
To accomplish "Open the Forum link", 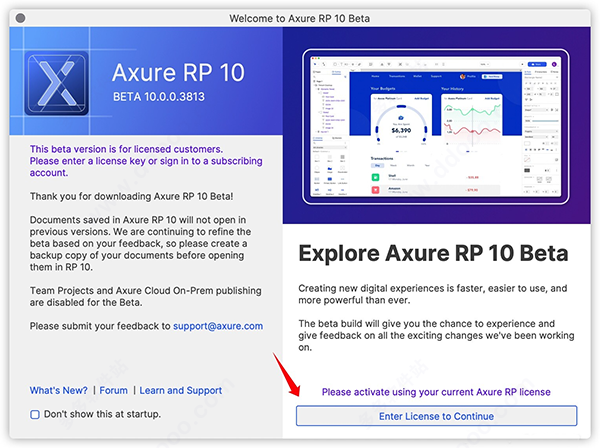I will [x=114, y=390].
